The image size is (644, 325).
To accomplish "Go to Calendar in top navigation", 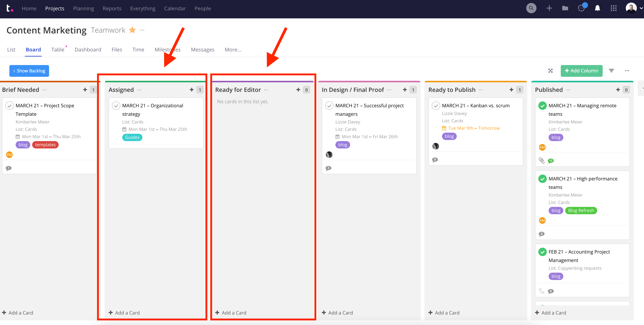I will click(x=175, y=8).
